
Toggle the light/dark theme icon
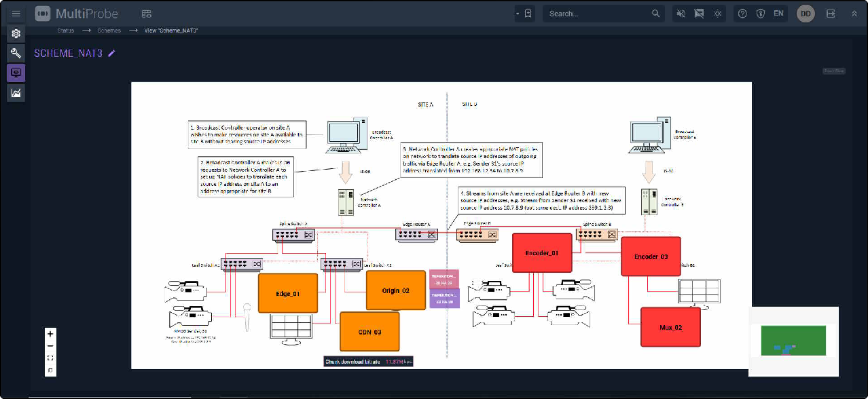717,14
